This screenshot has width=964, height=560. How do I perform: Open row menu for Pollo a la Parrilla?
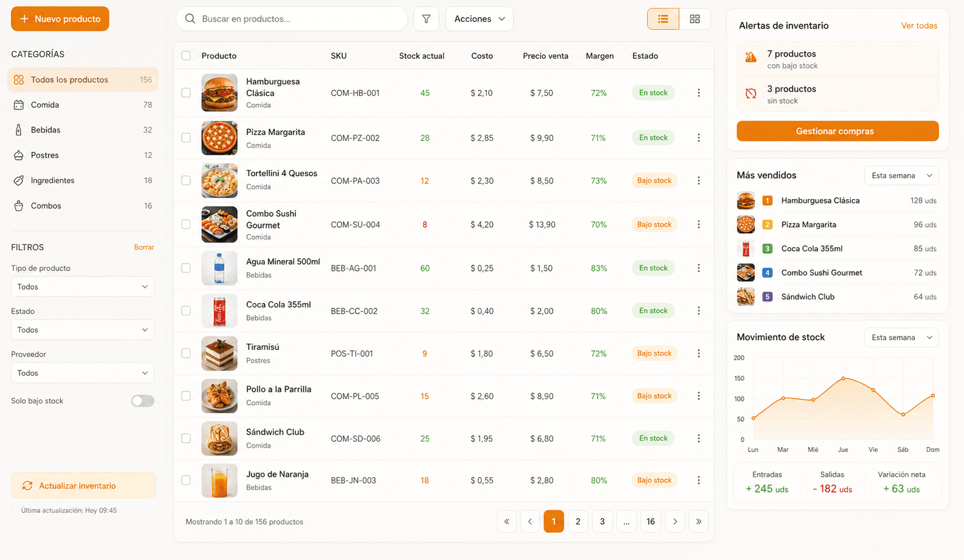(x=698, y=396)
